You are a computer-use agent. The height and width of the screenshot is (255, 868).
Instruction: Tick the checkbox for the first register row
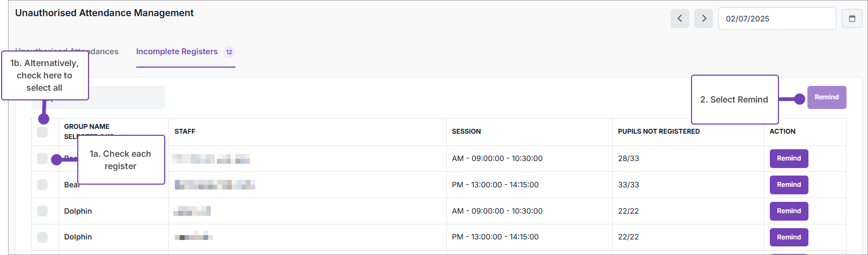[x=42, y=158]
